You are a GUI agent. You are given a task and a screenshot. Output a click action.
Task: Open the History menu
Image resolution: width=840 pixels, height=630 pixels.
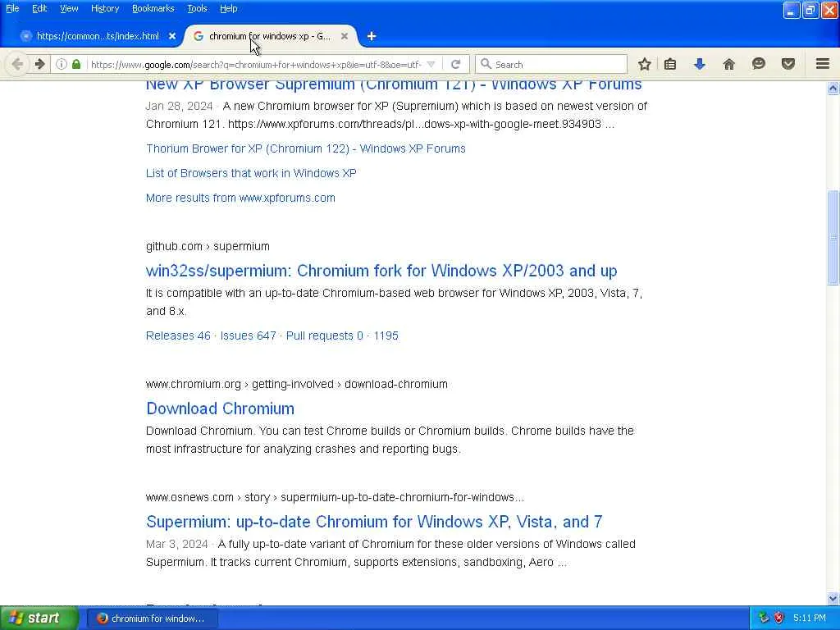pos(105,8)
